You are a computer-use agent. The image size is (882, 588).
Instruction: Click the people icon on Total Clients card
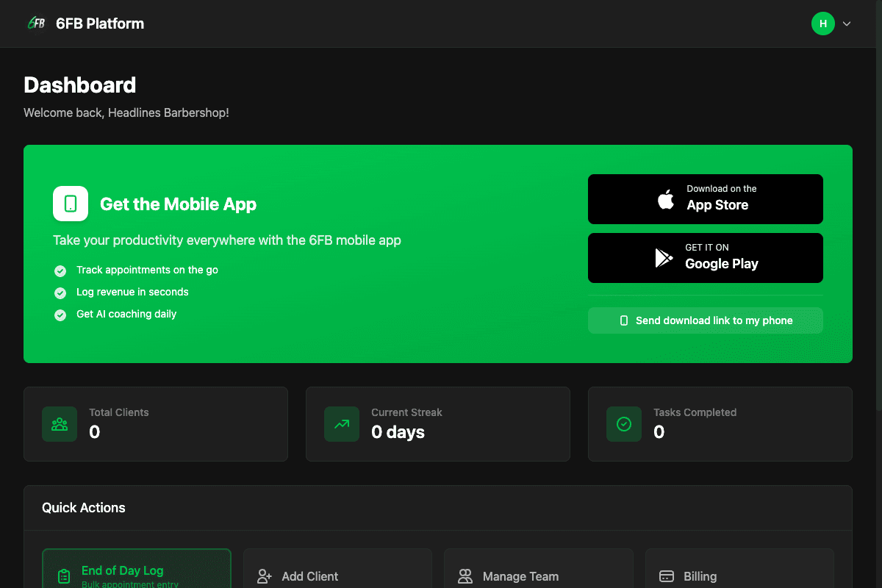coord(60,424)
